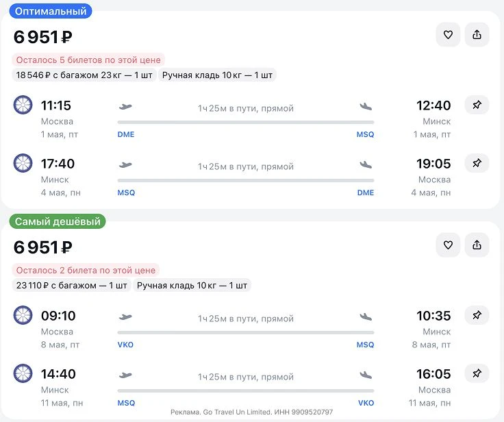The width and height of the screenshot is (504, 422).
Task: Click airline logo next to 14:40 departure
Action: 23,373
